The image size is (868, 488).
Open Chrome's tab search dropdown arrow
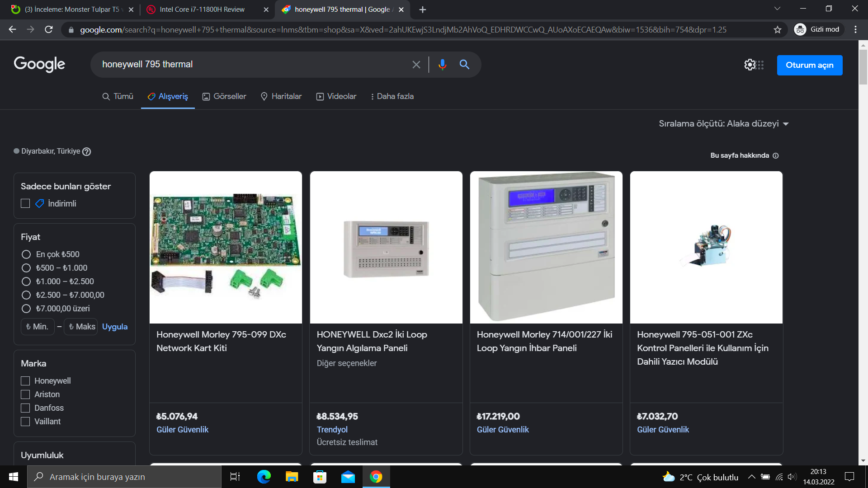click(777, 9)
